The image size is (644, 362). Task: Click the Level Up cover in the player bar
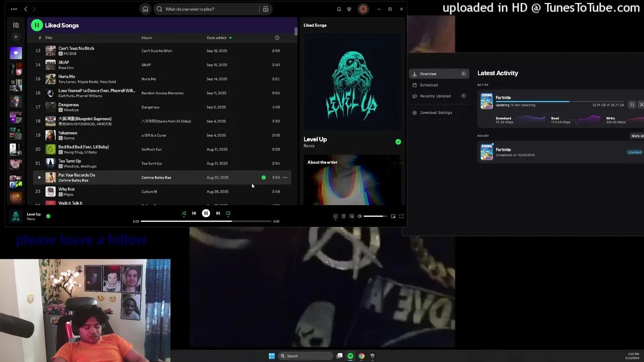click(16, 216)
